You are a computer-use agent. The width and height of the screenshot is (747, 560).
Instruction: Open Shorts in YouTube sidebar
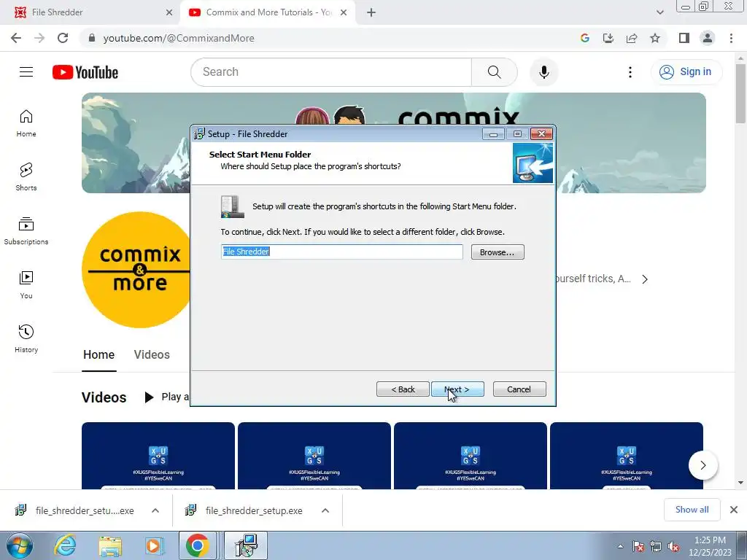coord(26,177)
